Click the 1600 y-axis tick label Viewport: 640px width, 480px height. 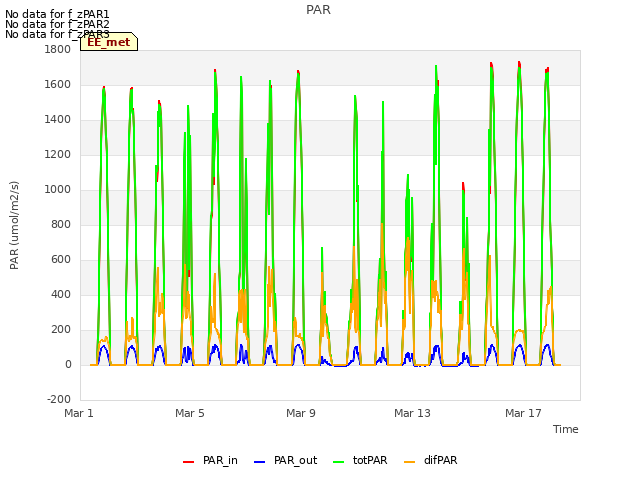tap(58, 84)
